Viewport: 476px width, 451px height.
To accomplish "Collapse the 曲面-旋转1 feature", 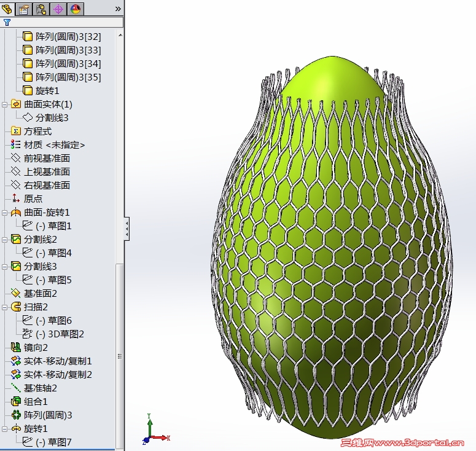I will (4, 213).
